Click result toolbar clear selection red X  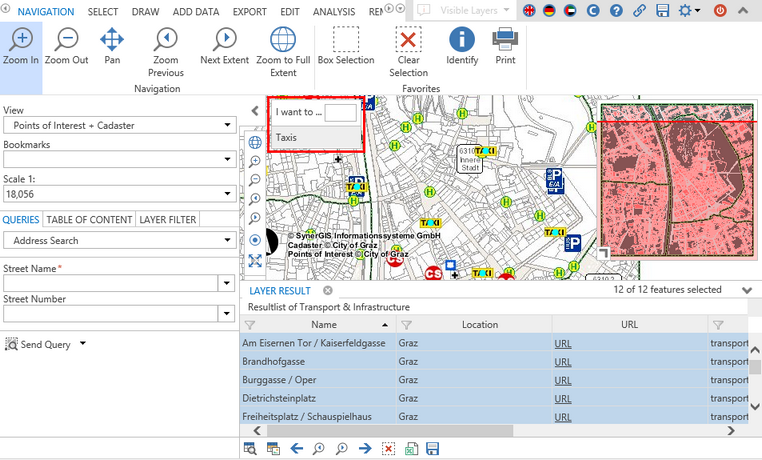tap(388, 448)
